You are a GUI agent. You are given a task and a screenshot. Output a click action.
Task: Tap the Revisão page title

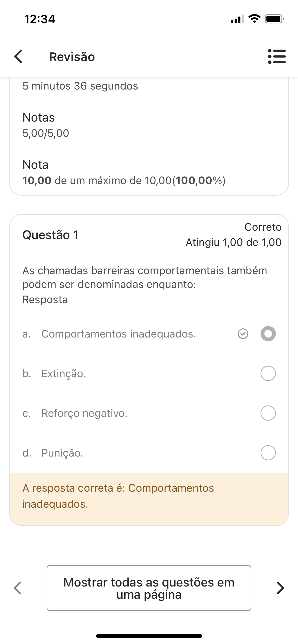click(x=72, y=57)
